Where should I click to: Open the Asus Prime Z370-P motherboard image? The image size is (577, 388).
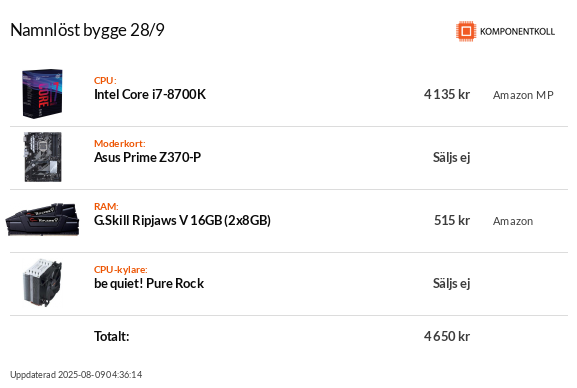coord(43,157)
